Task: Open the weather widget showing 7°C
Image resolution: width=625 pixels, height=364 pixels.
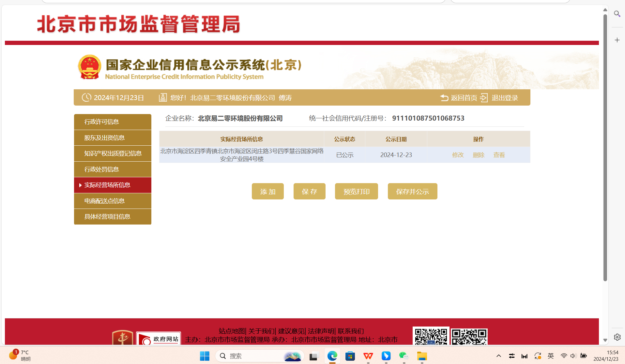Action: [20, 356]
